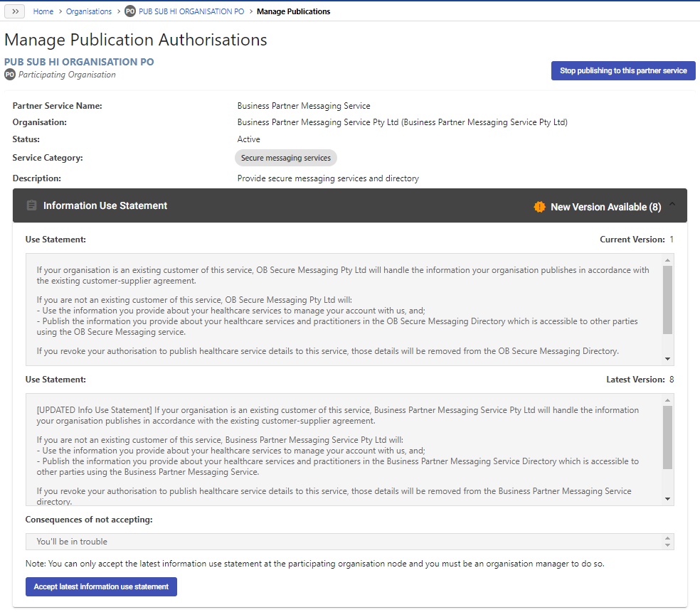Image resolution: width=700 pixels, height=612 pixels.
Task: Click PO badge beside Participating Organisation
Action: click(x=10, y=75)
